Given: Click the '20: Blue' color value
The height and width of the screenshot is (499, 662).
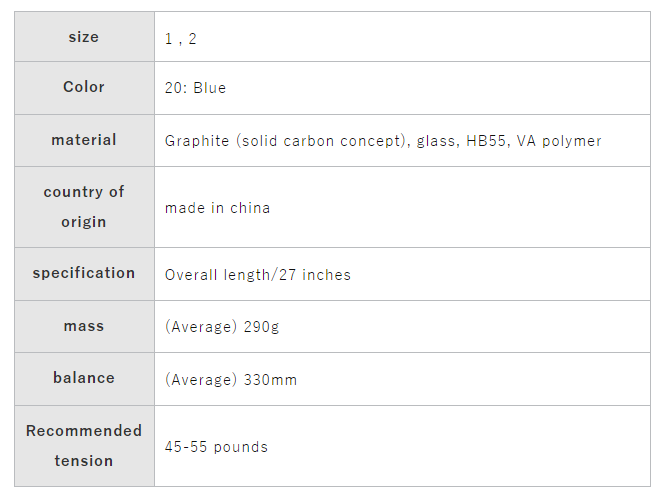Looking at the screenshot, I should pos(195,88).
